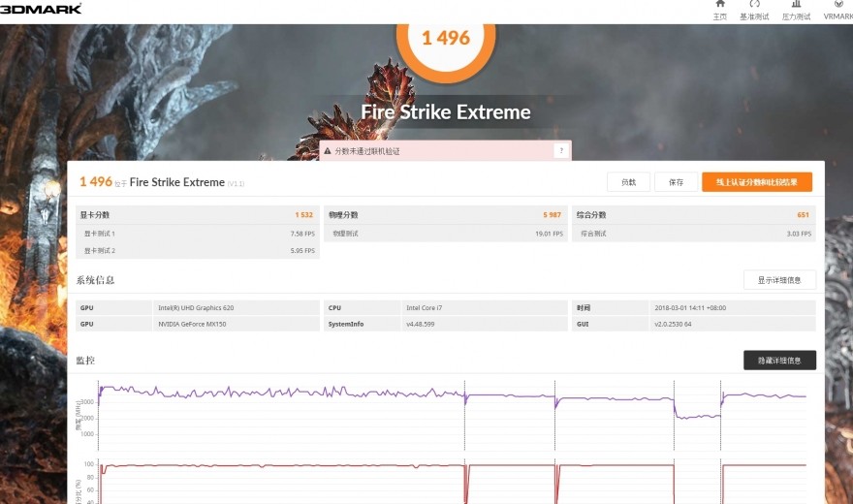This screenshot has width=853, height=504.
Task: Click the 物理分数 value 5 987
Action: pos(552,215)
